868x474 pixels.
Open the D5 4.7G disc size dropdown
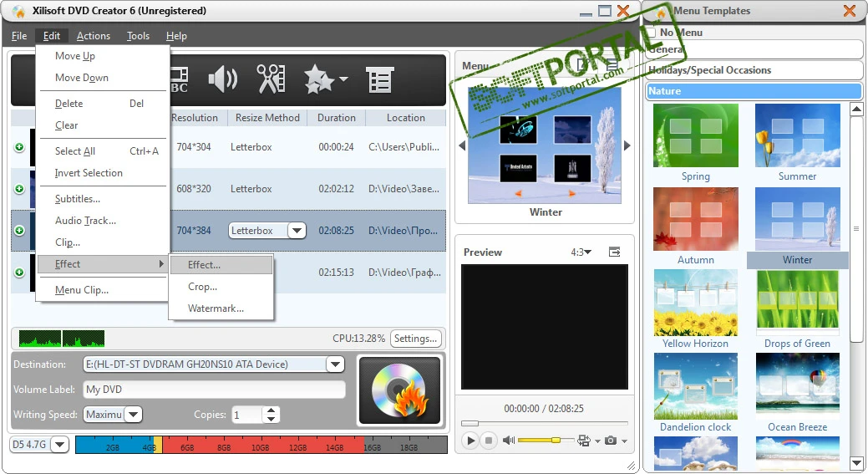coord(59,445)
